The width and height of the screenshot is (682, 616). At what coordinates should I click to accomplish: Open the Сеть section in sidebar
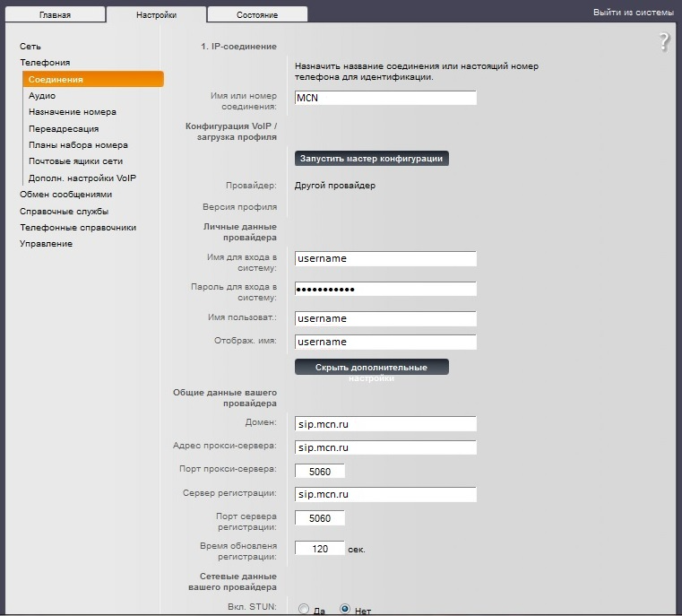30,46
